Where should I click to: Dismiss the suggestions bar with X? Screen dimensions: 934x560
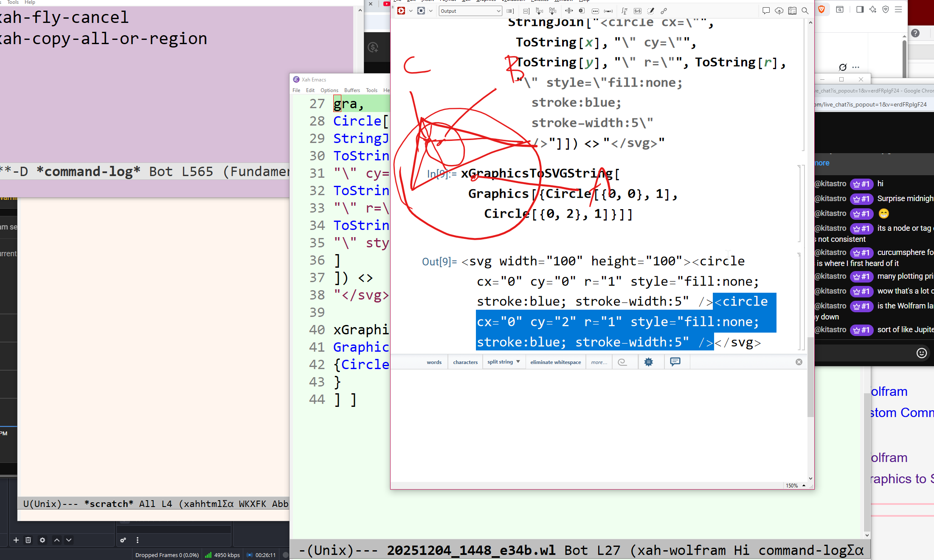click(799, 362)
